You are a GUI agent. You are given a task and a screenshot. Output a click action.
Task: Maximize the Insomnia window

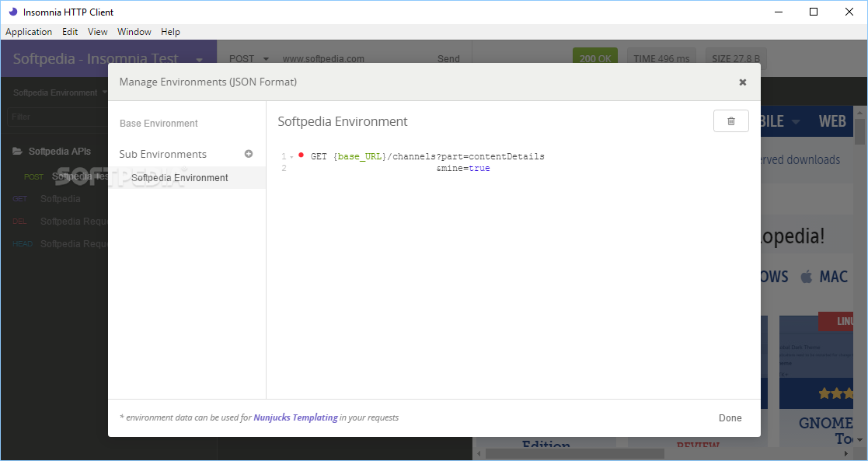pyautogui.click(x=813, y=12)
